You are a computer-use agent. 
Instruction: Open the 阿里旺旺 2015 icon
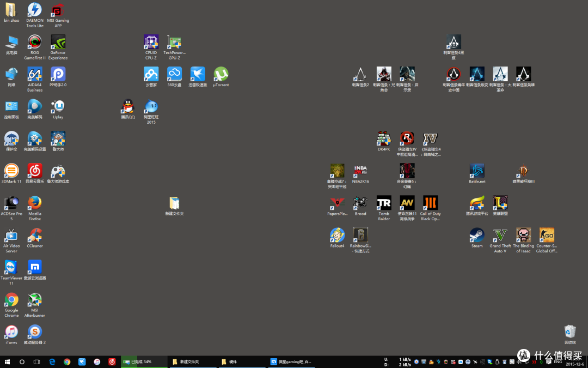click(151, 112)
